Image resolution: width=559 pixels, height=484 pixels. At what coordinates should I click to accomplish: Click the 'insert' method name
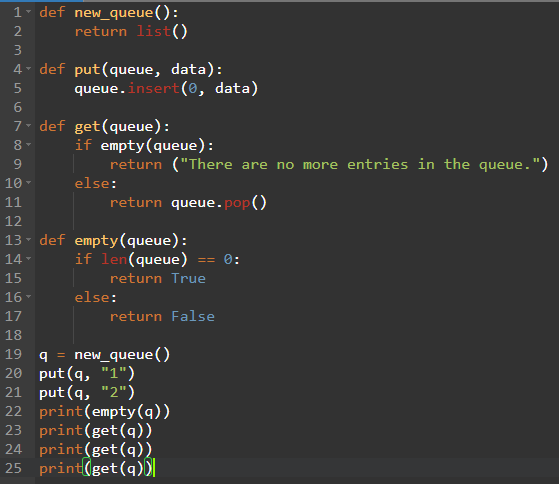click(154, 88)
